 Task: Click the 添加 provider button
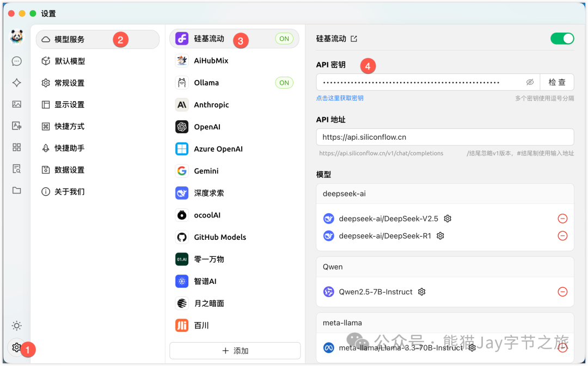[x=235, y=351]
